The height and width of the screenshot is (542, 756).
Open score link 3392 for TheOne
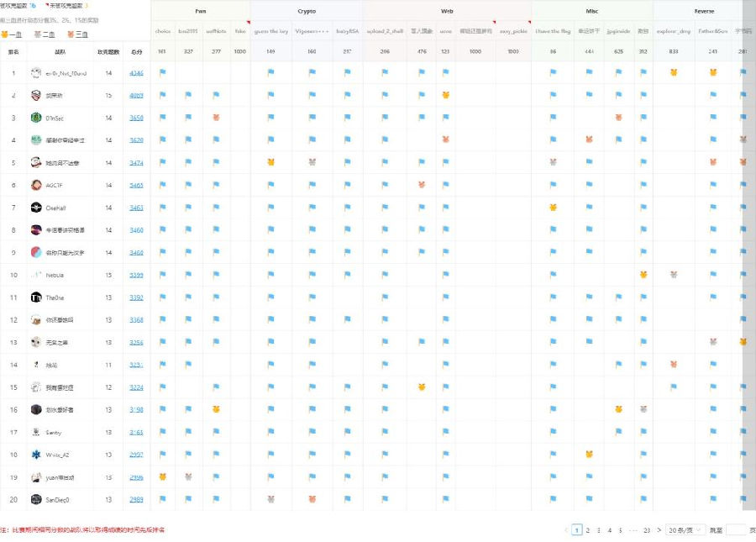coord(136,297)
